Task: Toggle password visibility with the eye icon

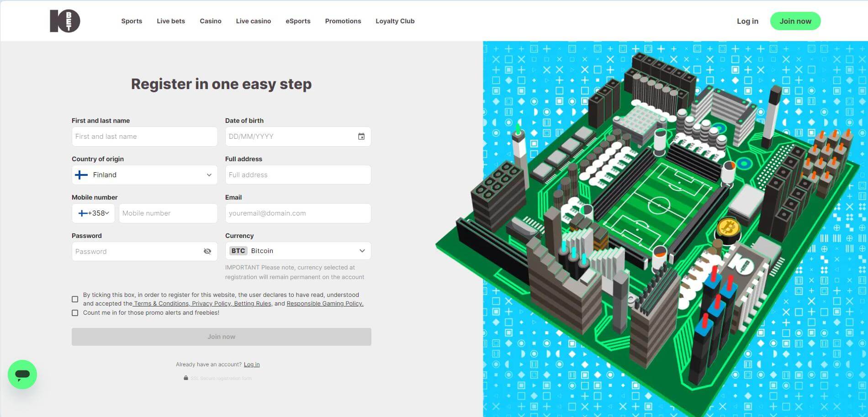Action: coord(207,251)
